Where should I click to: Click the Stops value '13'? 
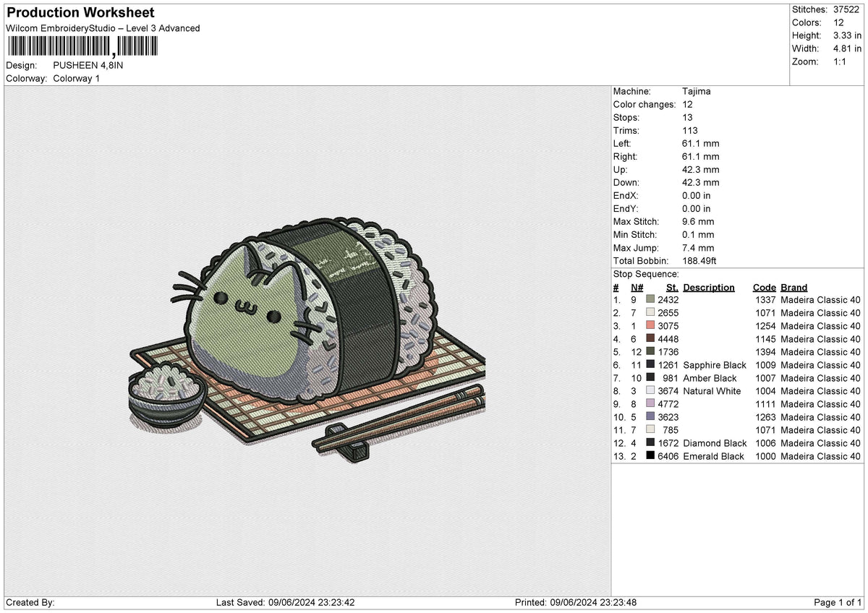click(687, 118)
